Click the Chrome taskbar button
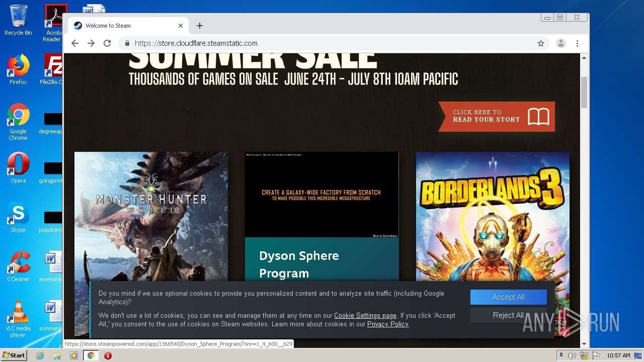 pyautogui.click(x=91, y=355)
